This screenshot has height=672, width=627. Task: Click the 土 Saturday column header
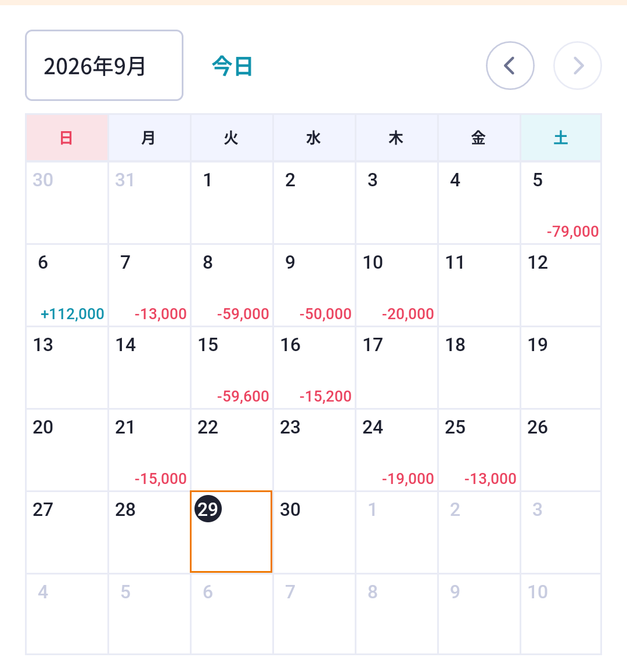561,138
